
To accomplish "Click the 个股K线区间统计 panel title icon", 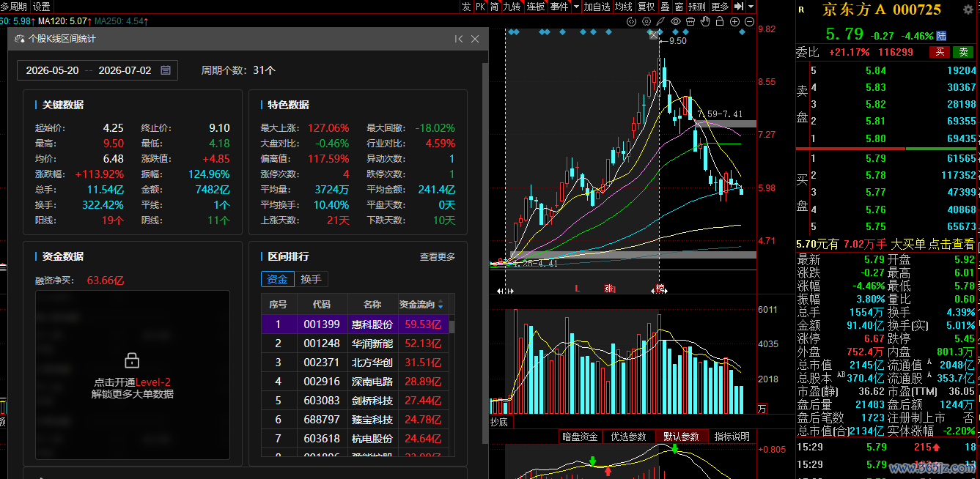I will pyautogui.click(x=20, y=39).
